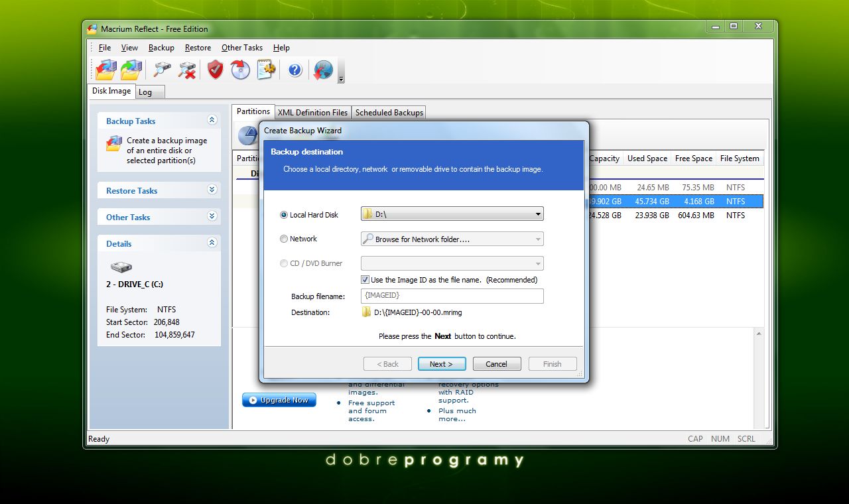Expand the Restore Tasks panel

[212, 190]
